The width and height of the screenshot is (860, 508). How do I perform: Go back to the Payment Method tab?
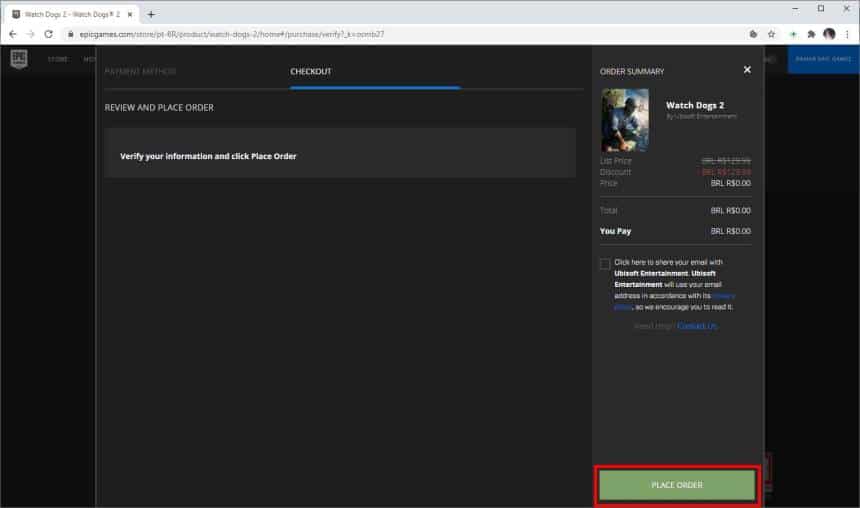(x=140, y=72)
